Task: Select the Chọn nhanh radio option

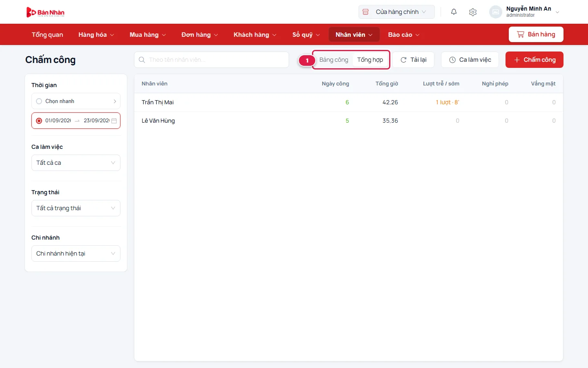Action: coord(39,101)
